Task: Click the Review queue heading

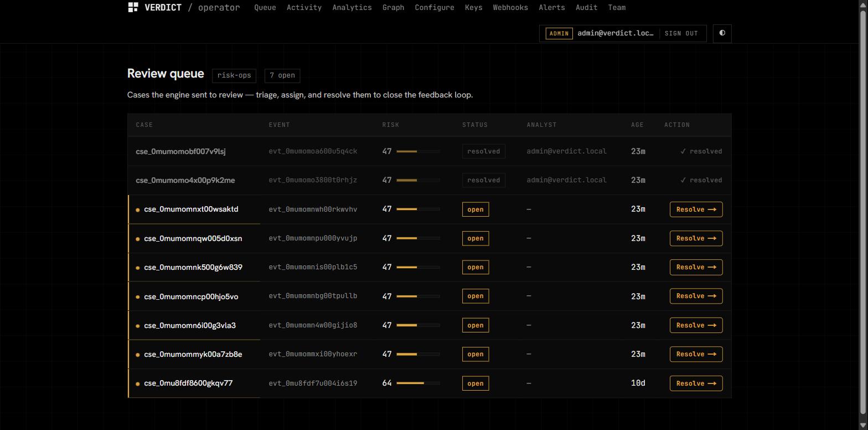Action: [166, 74]
